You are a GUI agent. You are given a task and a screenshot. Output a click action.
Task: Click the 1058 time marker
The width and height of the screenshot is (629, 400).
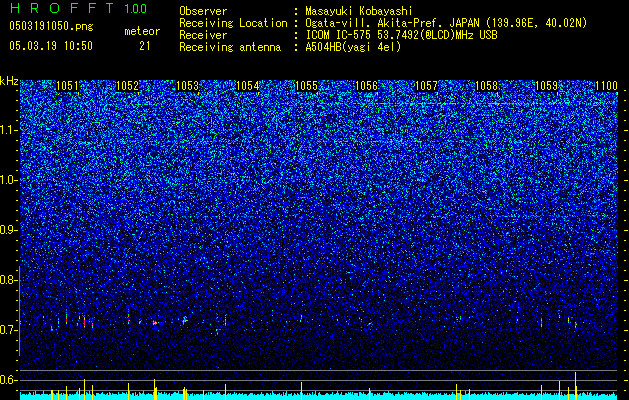(486, 86)
